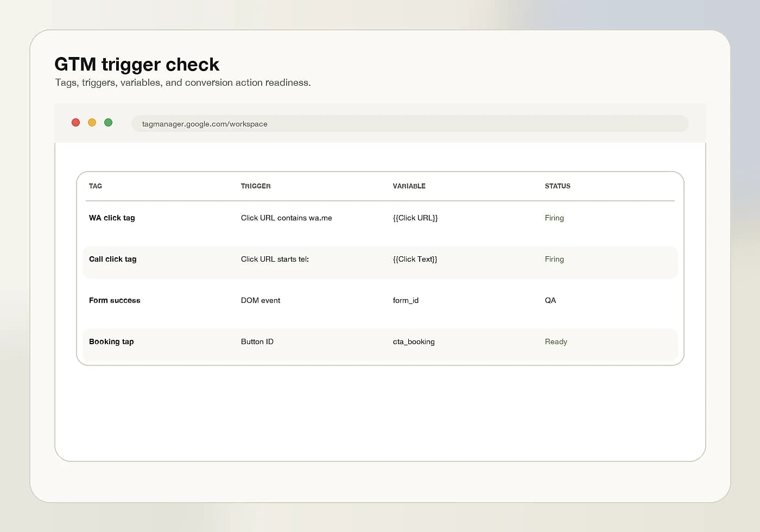Click the VARIABLE column header
Screen dimensions: 760x532
pos(409,186)
